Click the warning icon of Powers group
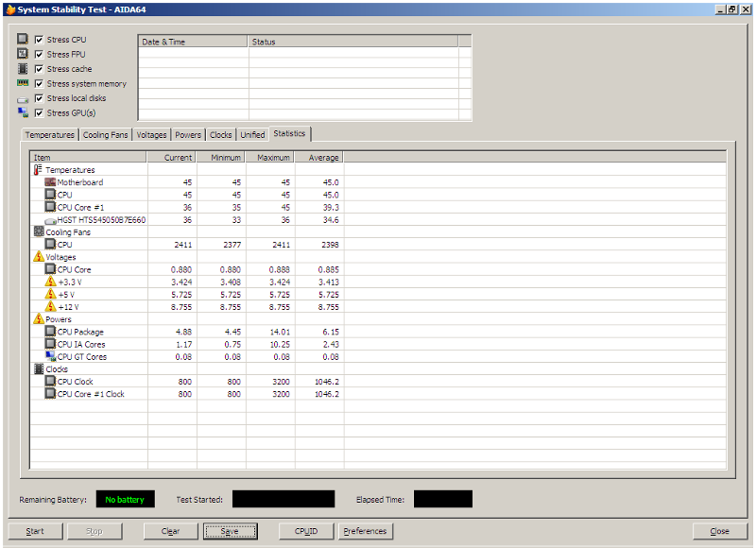This screenshot has height=548, width=756. [x=39, y=318]
